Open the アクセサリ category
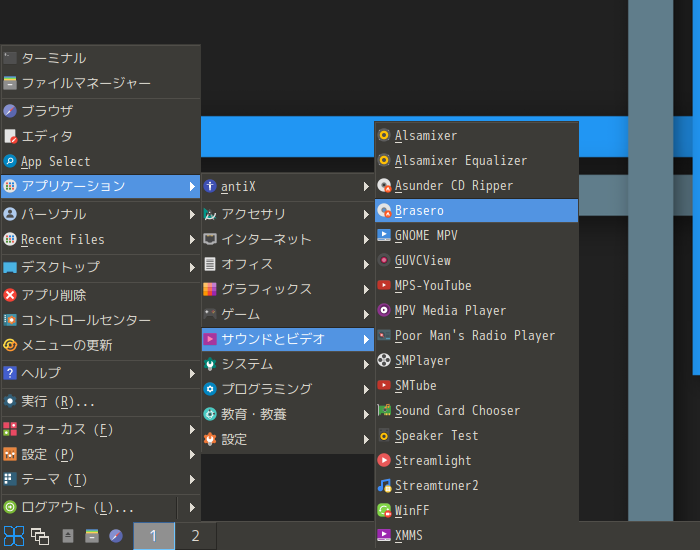Screen dimensions: 700x550 288,214
